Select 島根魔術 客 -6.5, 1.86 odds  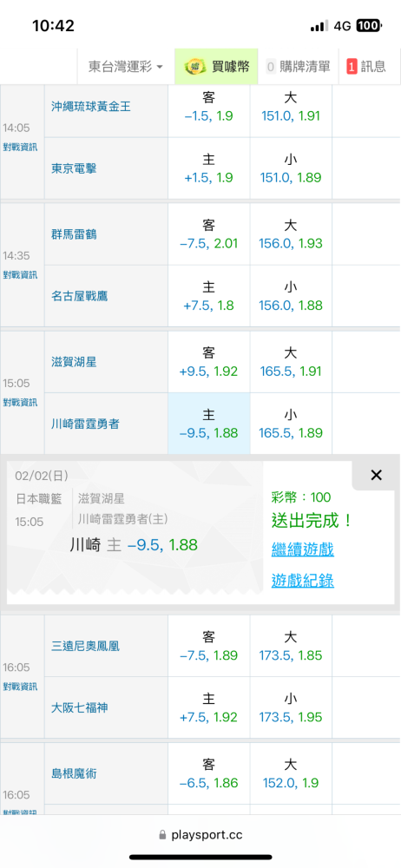coord(209,773)
